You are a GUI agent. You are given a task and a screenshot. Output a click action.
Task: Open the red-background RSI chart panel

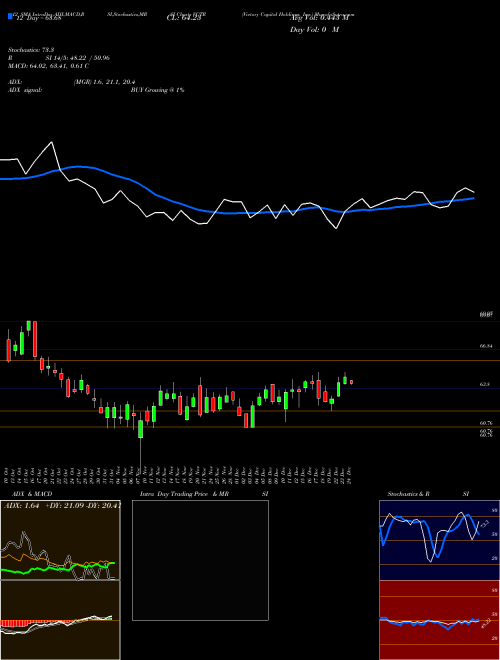[439, 620]
